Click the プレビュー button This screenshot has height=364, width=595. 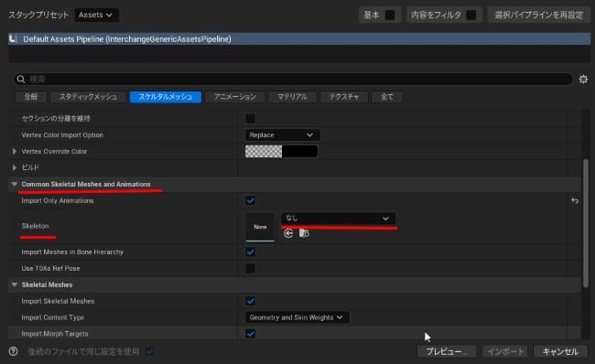click(447, 351)
